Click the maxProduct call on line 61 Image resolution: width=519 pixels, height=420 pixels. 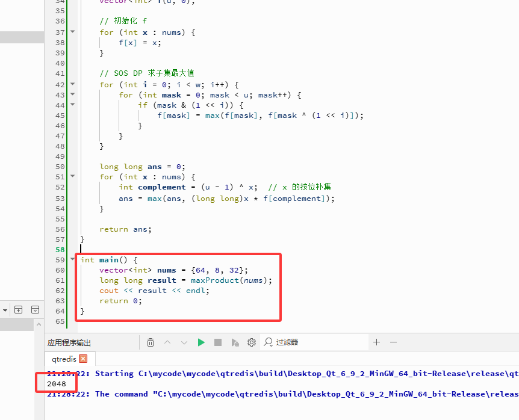pos(214,280)
